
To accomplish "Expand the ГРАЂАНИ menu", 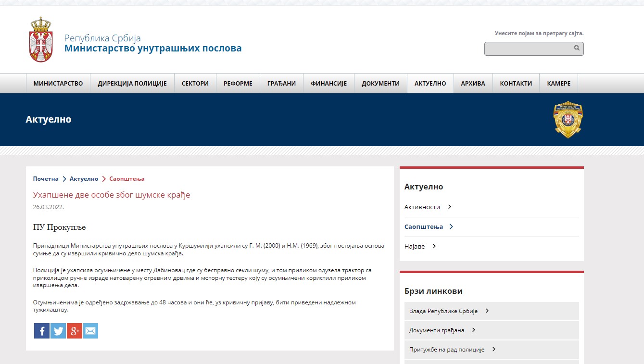I will [x=281, y=83].
